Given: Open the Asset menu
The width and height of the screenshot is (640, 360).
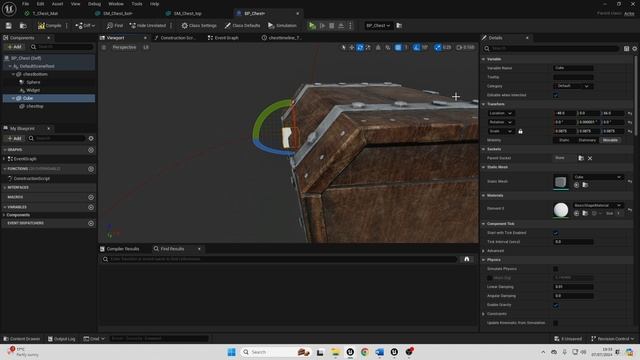Looking at the screenshot, I should (x=57, y=4).
